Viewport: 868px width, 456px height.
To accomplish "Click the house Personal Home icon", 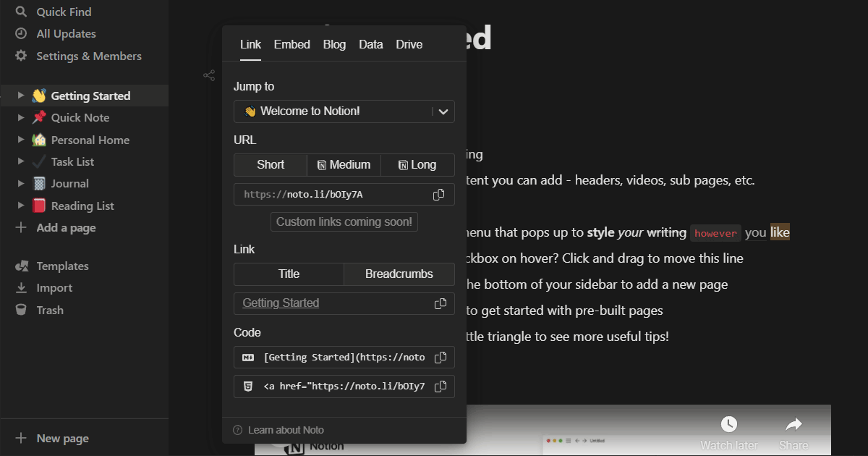I will pos(39,140).
